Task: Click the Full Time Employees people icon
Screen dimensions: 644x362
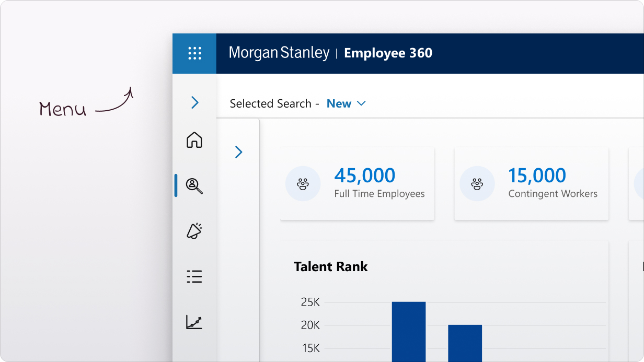Action: (x=303, y=184)
